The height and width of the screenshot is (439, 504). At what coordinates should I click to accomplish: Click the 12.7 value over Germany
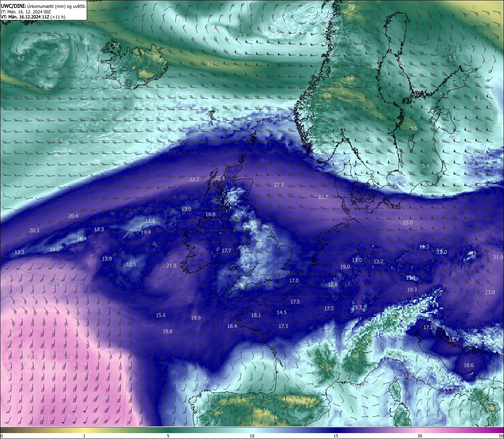(x=378, y=261)
